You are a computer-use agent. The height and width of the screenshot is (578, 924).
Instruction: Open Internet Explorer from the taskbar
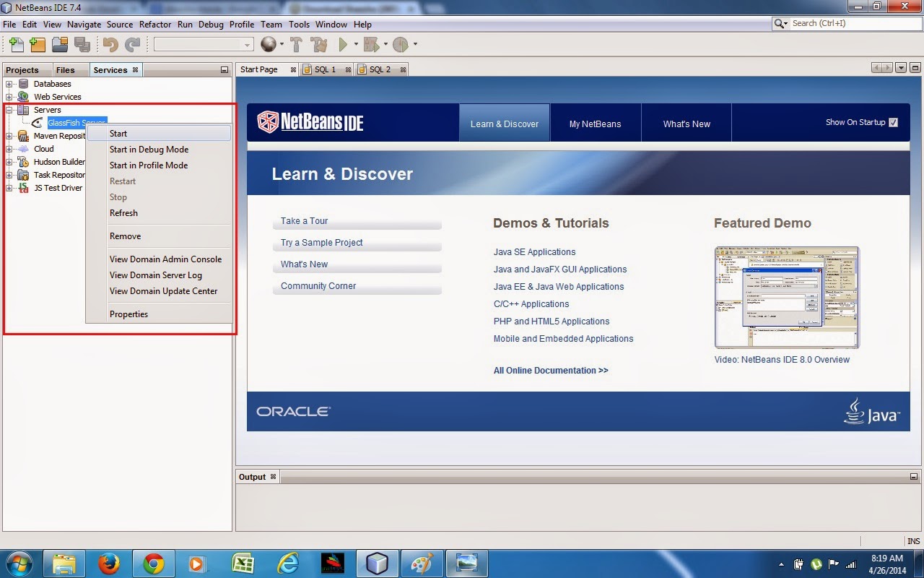pyautogui.click(x=287, y=563)
